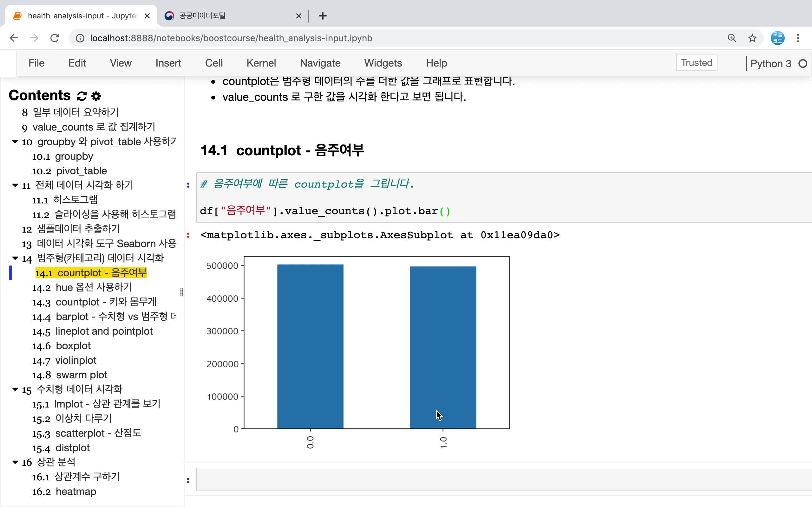Viewport: 812px width, 507px height.
Task: Click the Trusted notebook button
Action: point(696,63)
